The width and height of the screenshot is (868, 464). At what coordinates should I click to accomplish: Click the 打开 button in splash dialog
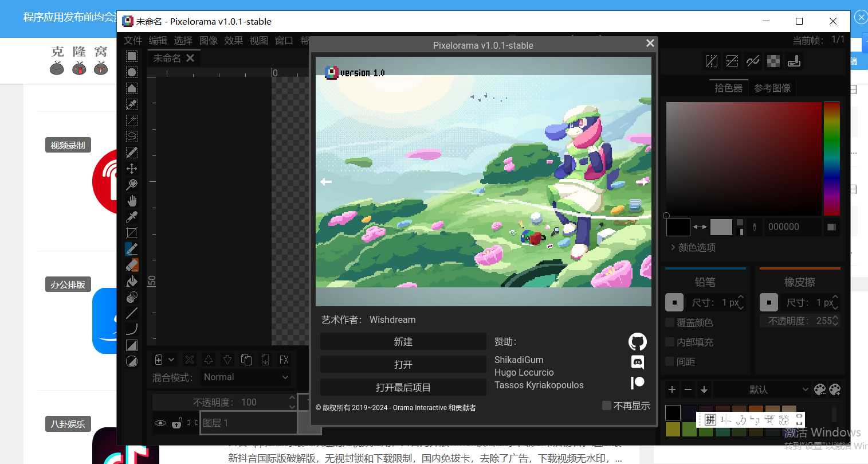403,365
